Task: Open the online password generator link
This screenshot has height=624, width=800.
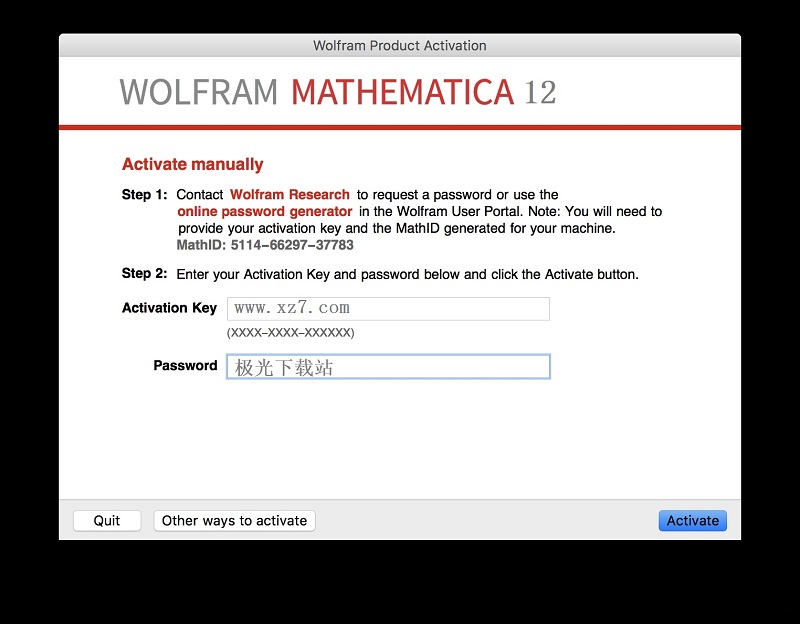Action: coord(265,211)
